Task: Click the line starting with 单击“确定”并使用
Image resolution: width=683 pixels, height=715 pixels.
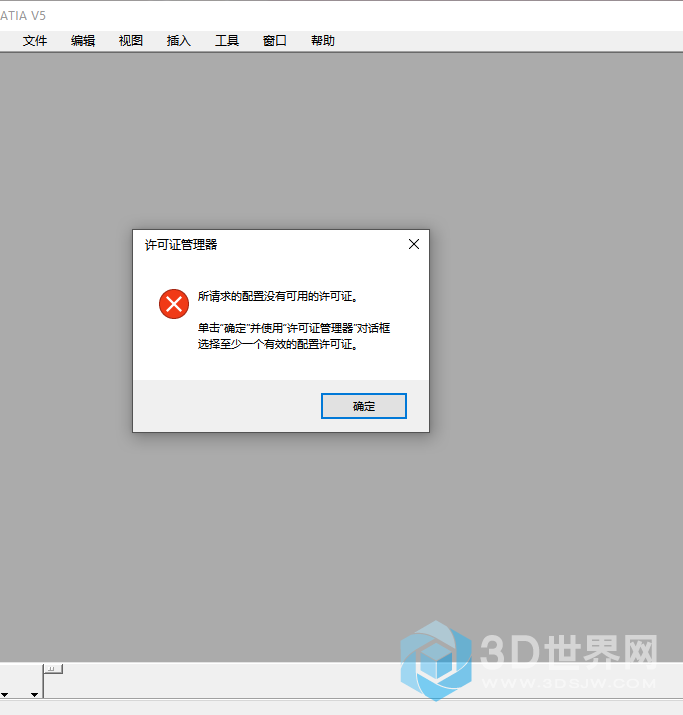Action: point(294,328)
